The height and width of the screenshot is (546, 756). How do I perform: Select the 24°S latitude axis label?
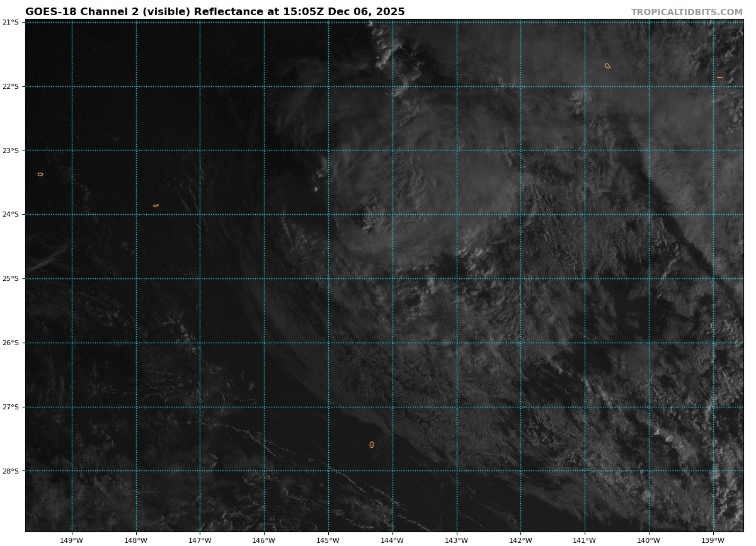(11, 214)
